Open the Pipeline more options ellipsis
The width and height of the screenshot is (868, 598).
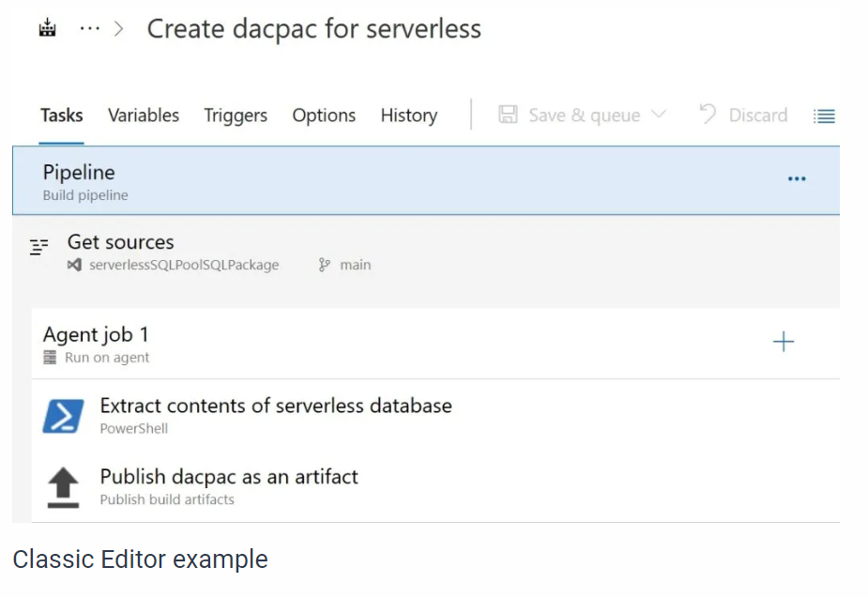click(x=797, y=179)
